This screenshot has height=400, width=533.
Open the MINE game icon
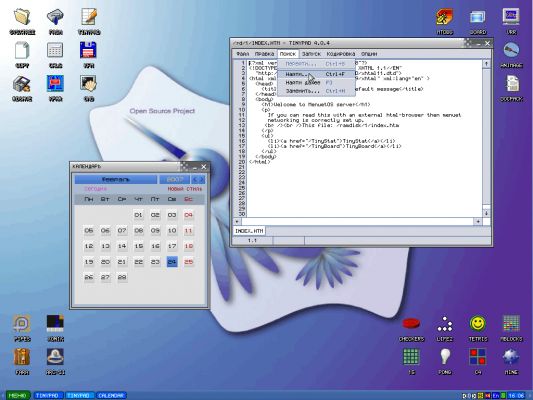pyautogui.click(x=511, y=357)
